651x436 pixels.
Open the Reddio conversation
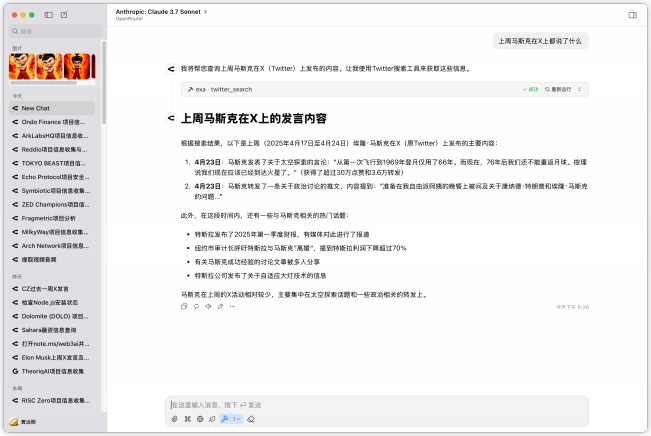(x=52, y=149)
